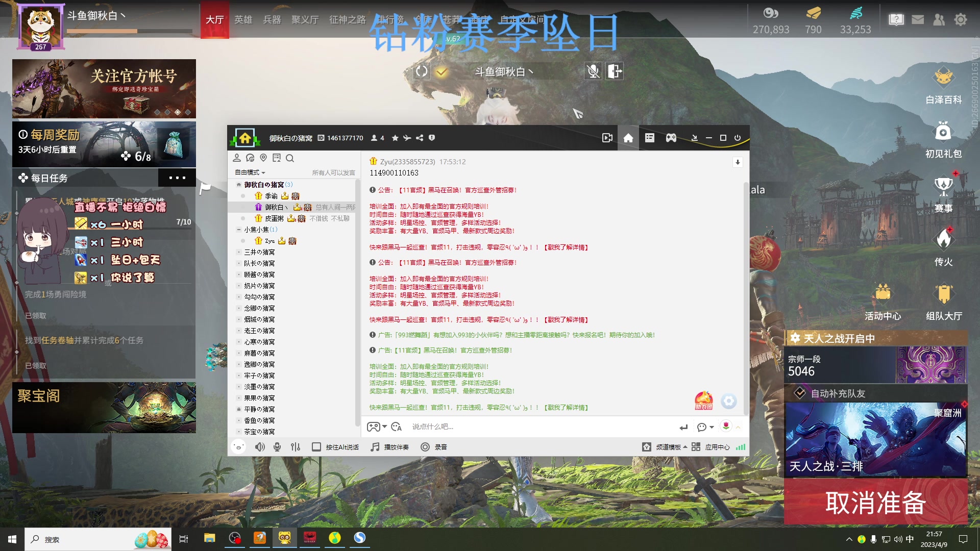Open the 赛事 trophy icon

(943, 194)
